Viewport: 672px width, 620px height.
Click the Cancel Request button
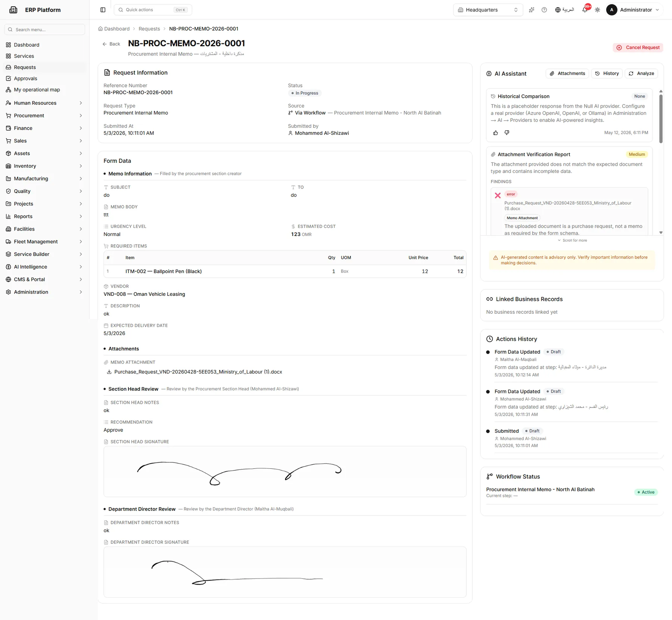point(638,47)
